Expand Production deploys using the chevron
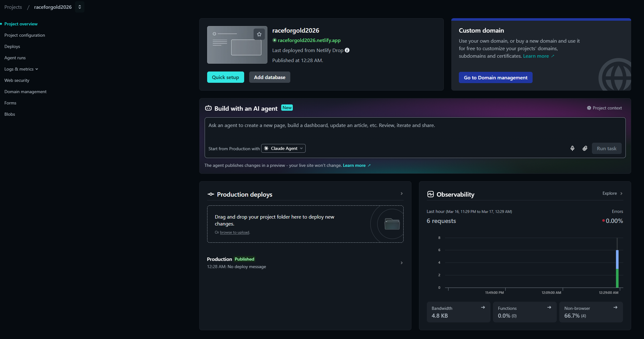 click(402, 193)
